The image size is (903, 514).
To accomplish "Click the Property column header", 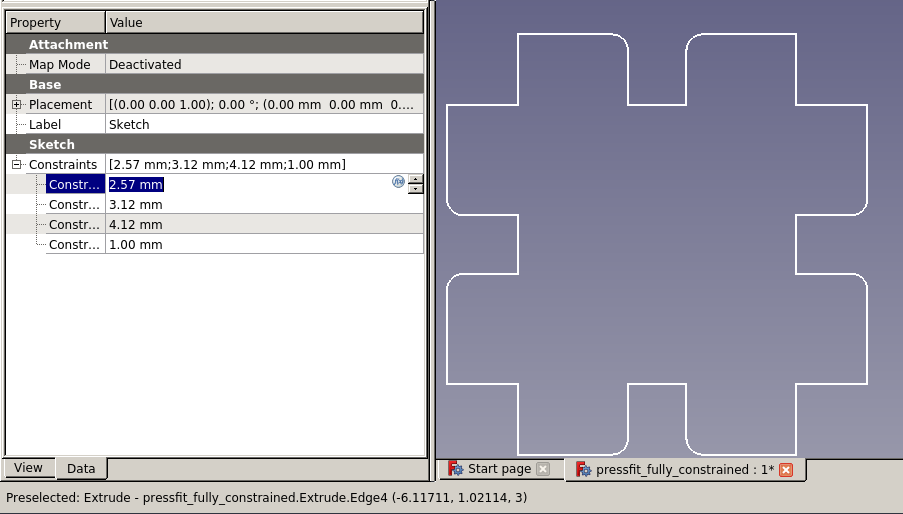I will pyautogui.click(x=55, y=22).
